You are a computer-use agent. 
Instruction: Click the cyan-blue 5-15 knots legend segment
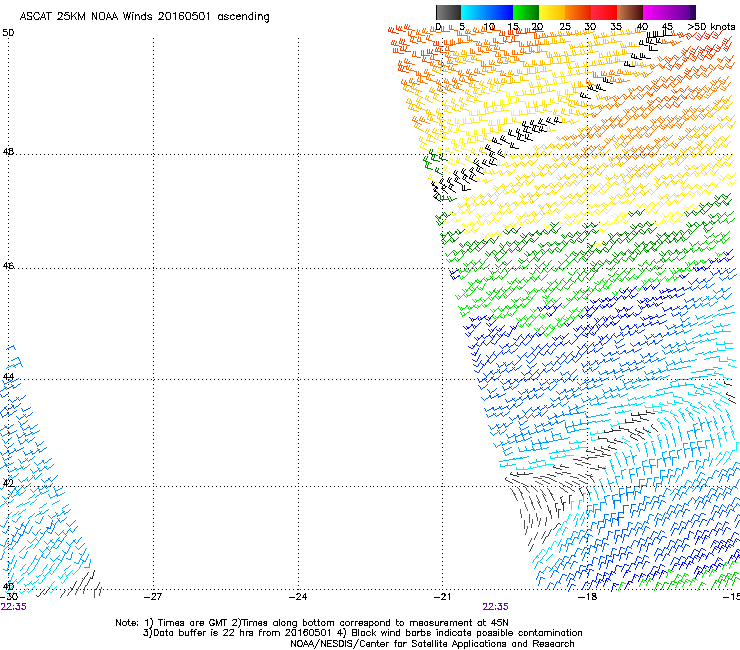(x=487, y=12)
